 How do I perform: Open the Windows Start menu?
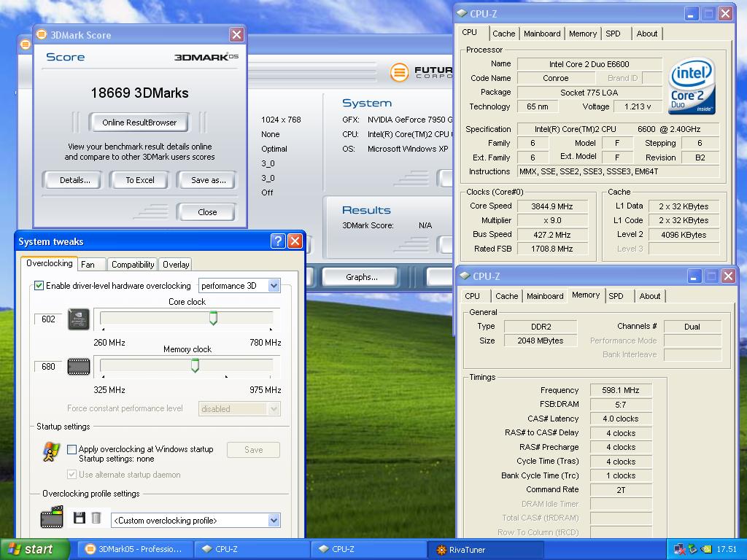tap(34, 549)
